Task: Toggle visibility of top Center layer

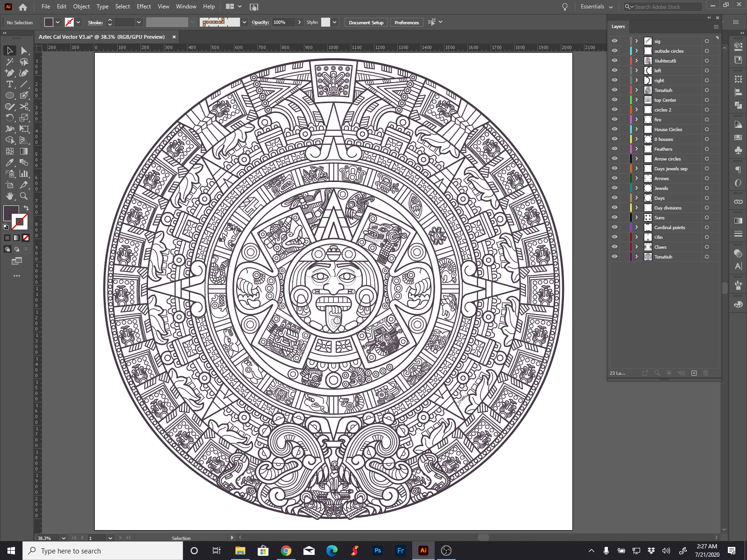Action: (615, 100)
